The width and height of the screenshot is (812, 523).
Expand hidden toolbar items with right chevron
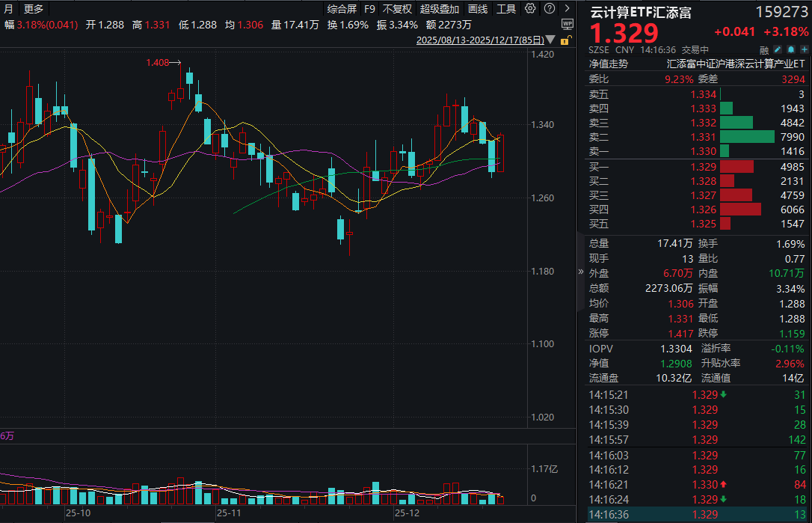[x=568, y=8]
